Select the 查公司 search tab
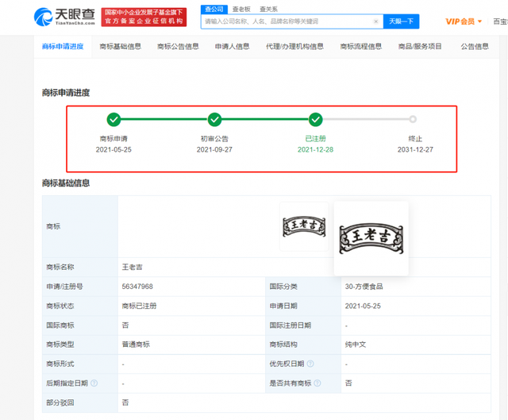Screen dimensions: 508x420 click(x=214, y=9)
